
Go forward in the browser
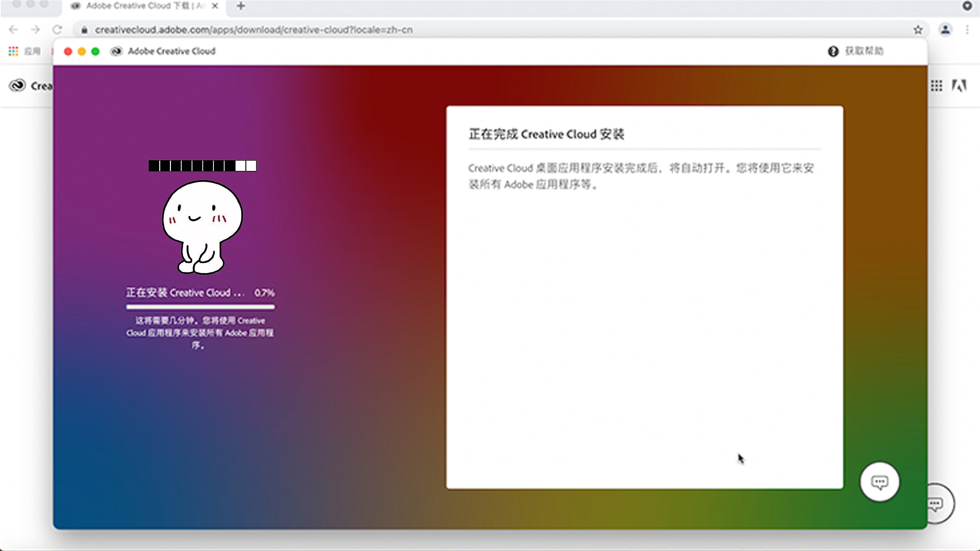[x=35, y=30]
